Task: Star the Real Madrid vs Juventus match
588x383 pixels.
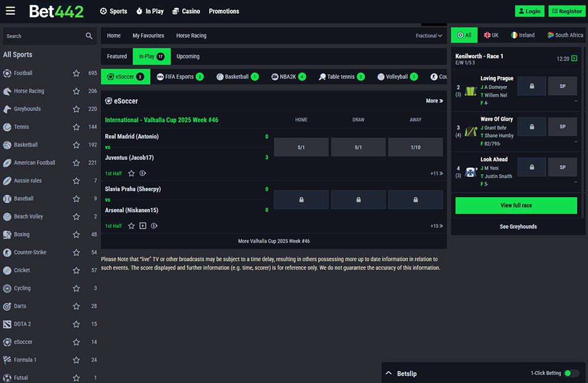Action: [132, 173]
